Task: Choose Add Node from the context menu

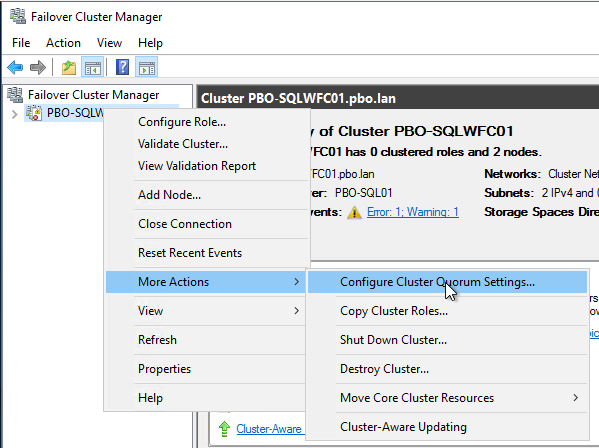Action: click(169, 195)
